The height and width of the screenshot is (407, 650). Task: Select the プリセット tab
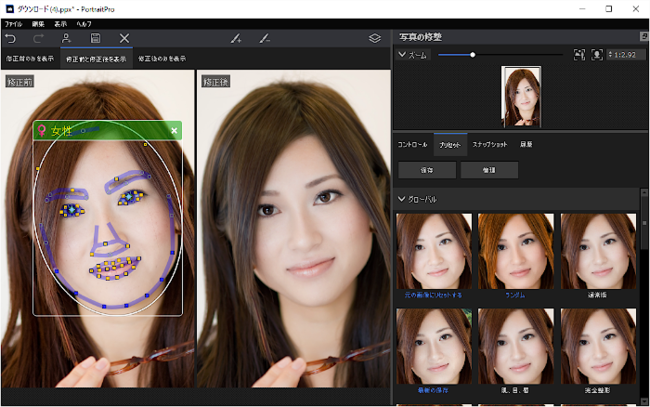click(x=450, y=145)
